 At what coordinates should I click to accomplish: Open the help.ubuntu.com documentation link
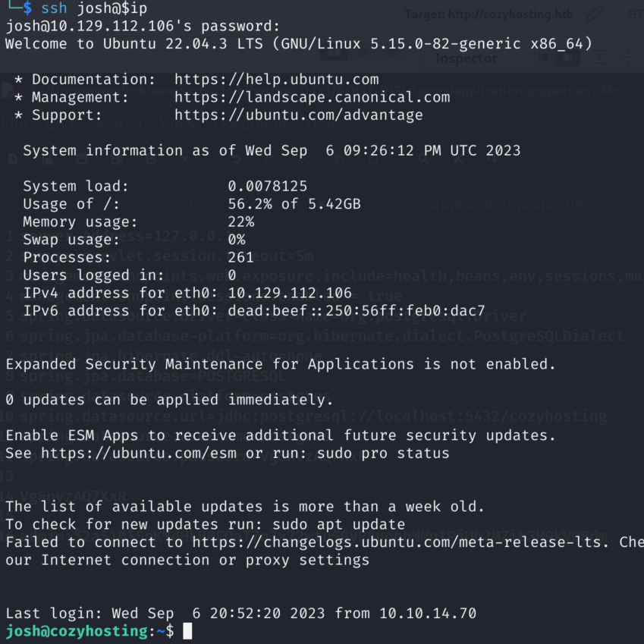point(276,80)
